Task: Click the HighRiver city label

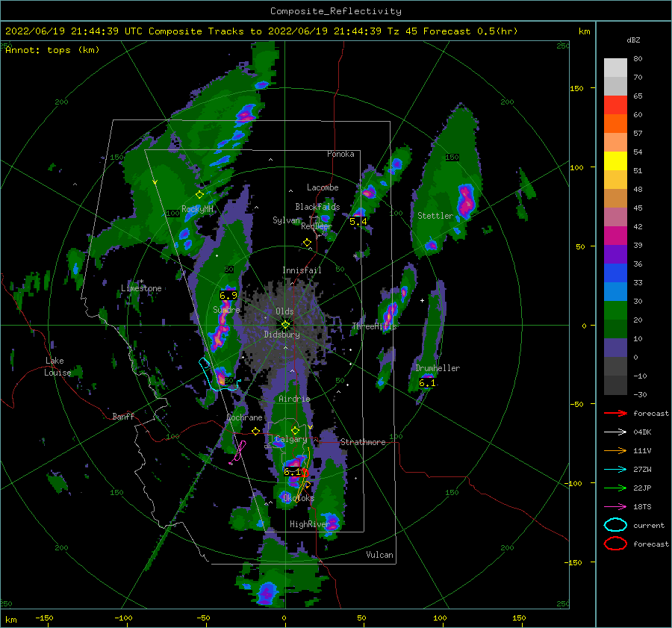Action: (309, 524)
